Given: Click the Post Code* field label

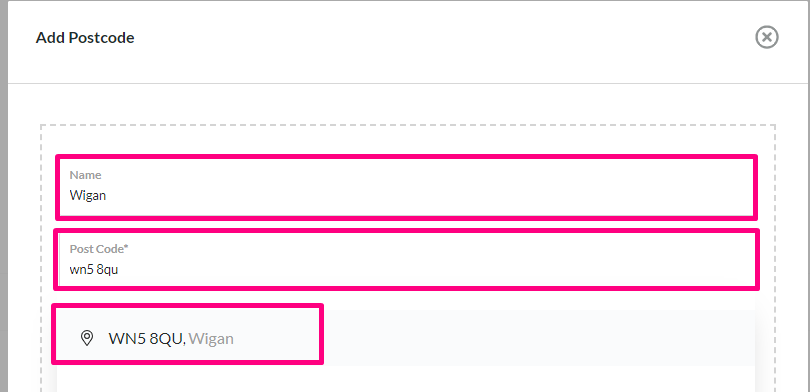Looking at the screenshot, I should click(99, 249).
